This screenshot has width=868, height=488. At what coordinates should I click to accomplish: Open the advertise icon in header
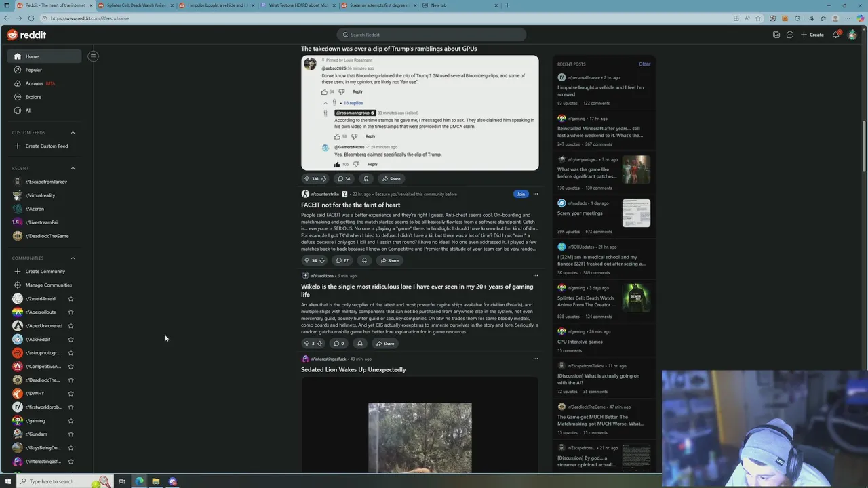776,35
